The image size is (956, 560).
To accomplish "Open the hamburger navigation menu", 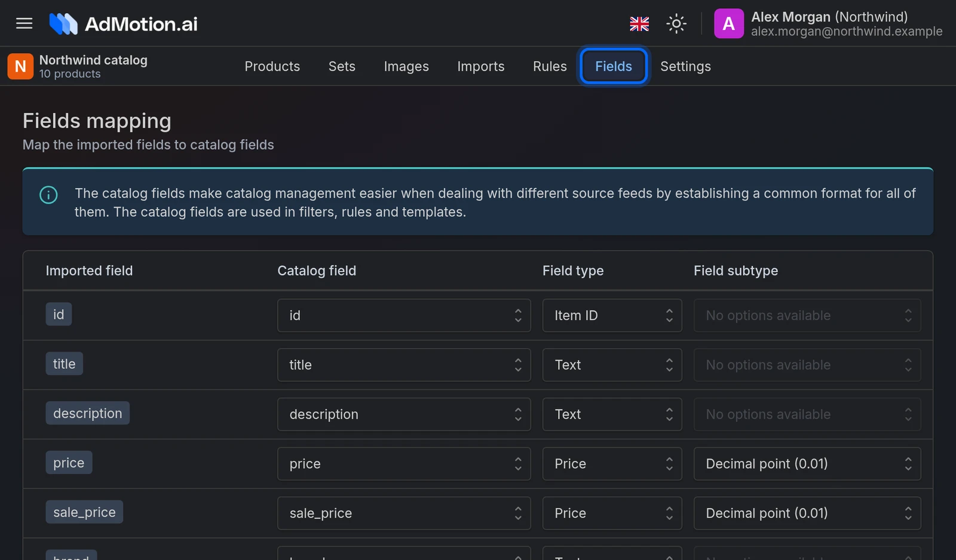I will coord(24,23).
